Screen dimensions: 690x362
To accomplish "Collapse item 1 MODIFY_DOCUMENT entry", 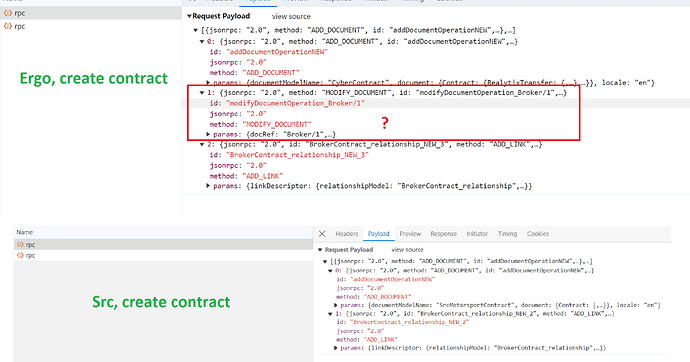I will click(202, 93).
